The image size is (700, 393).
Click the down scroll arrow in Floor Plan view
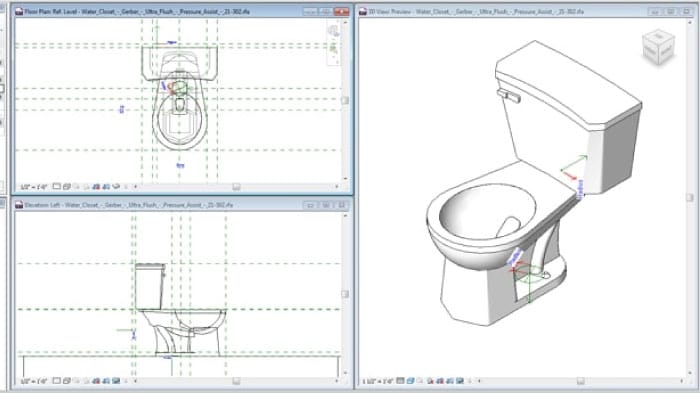pos(345,179)
